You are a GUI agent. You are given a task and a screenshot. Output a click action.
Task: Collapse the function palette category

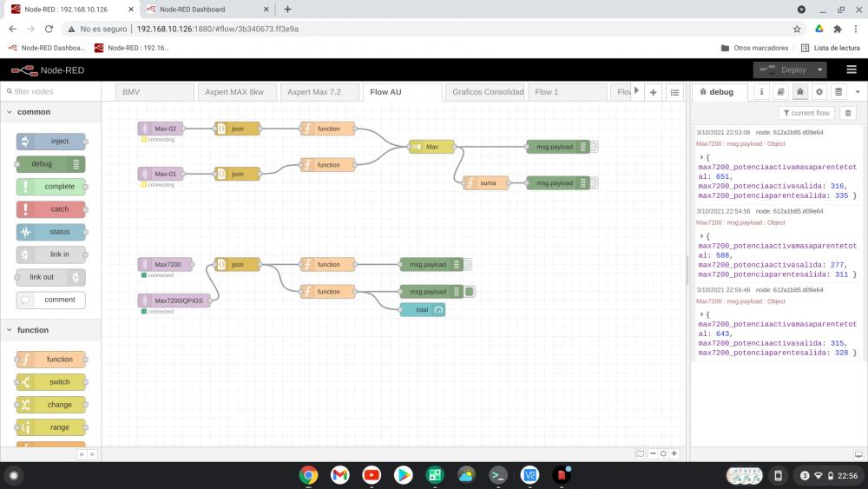[x=50, y=330]
